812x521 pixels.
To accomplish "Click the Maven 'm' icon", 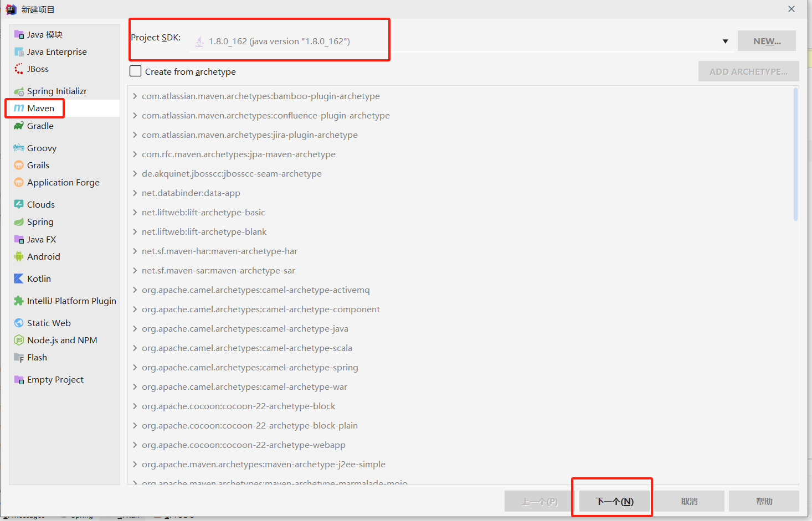I will 19,109.
